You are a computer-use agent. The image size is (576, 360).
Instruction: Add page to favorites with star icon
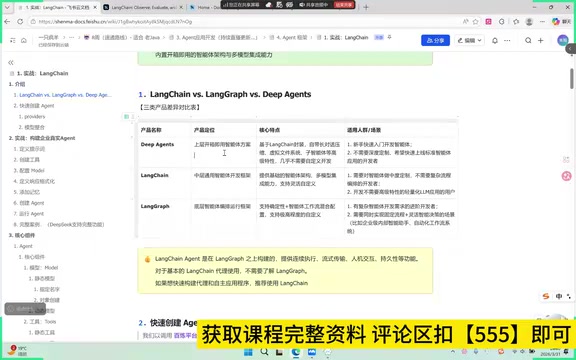475,22
